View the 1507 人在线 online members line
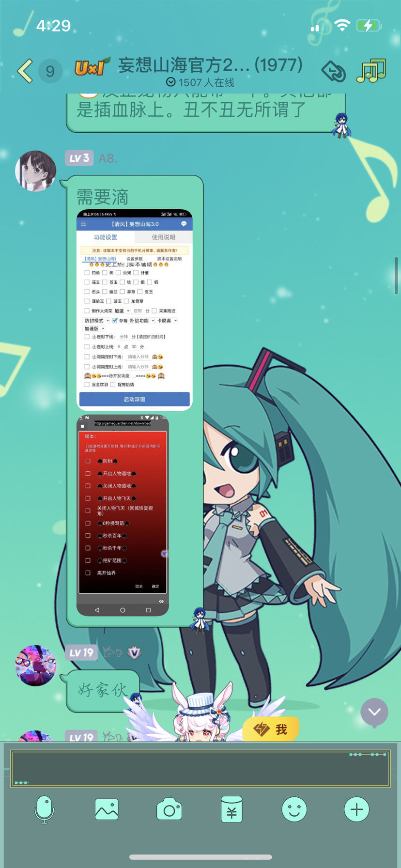Image resolution: width=401 pixels, height=868 pixels. tap(200, 82)
